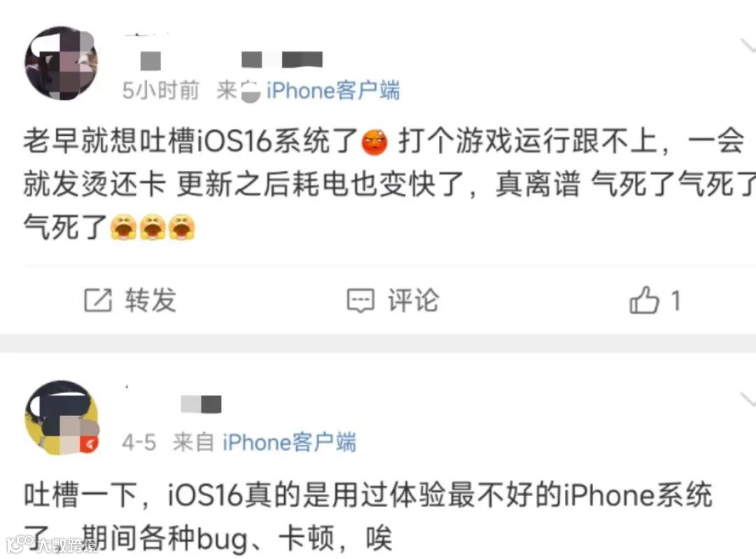Expand the second post's chevron menu

[x=748, y=399]
